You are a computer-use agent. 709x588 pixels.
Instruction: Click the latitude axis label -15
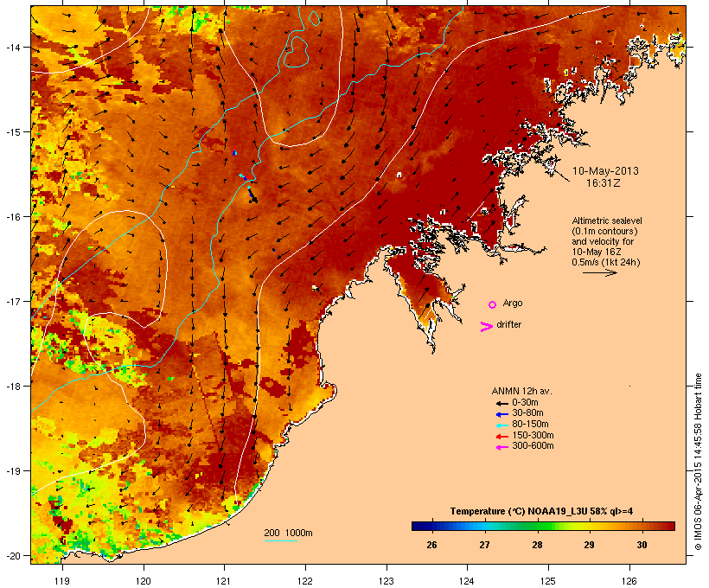(12, 132)
